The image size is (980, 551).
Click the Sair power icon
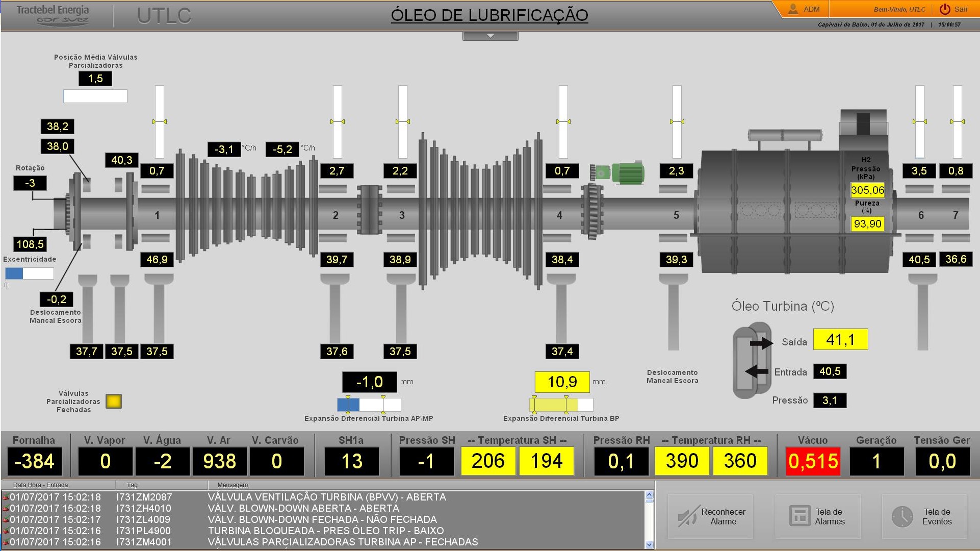coord(945,9)
